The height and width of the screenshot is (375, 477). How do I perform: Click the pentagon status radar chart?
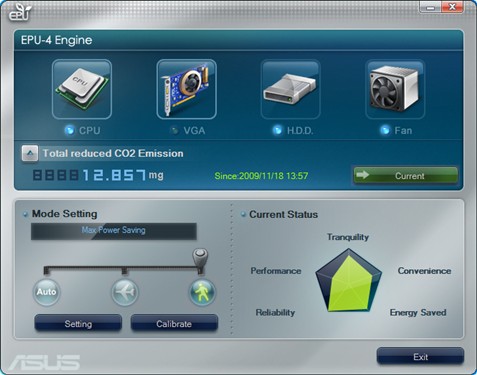349,281
